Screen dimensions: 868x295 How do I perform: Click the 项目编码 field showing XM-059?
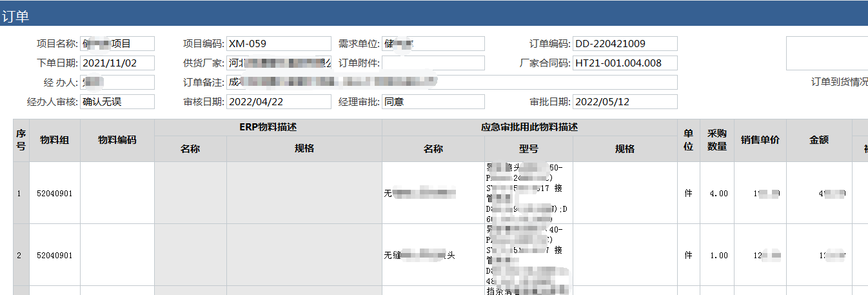point(278,44)
